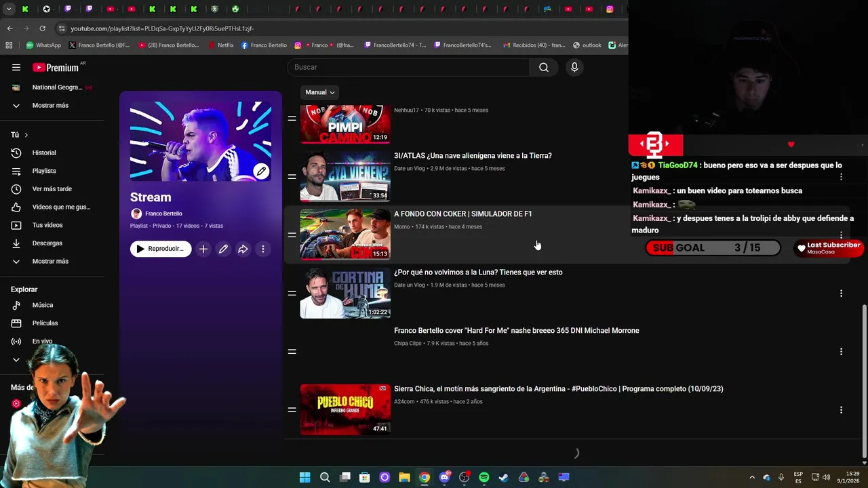Click the PIMPI CAMINO video thumbnail
868x488 pixels.
(345, 125)
